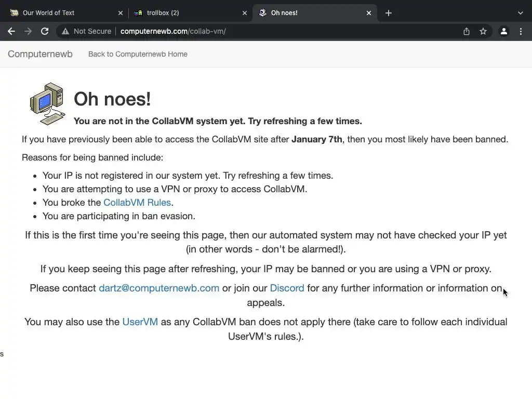Image resolution: width=532 pixels, height=399 pixels.
Task: Click the retro computer image
Action: coord(47,103)
